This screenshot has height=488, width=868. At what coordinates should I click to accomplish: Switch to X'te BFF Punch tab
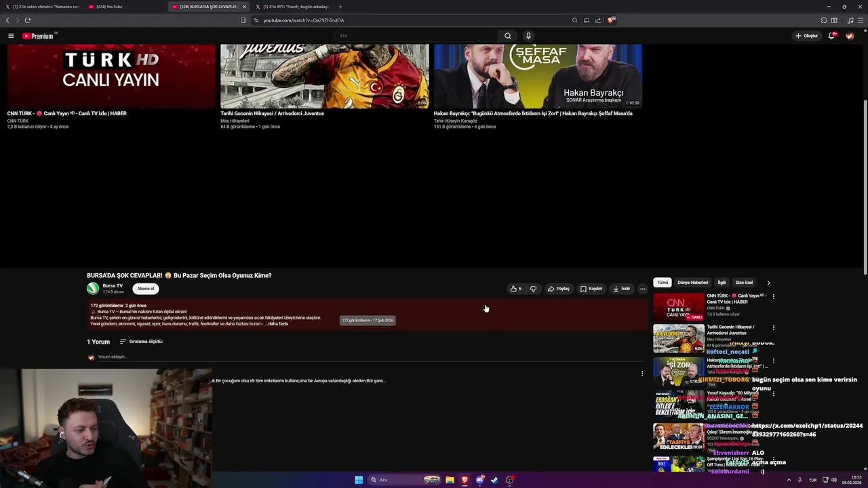pyautogui.click(x=292, y=7)
